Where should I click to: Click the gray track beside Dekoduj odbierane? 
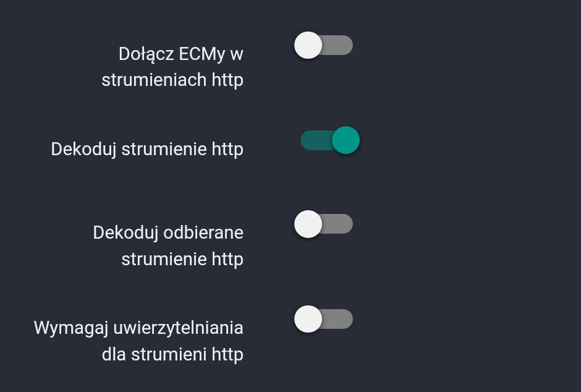point(340,224)
